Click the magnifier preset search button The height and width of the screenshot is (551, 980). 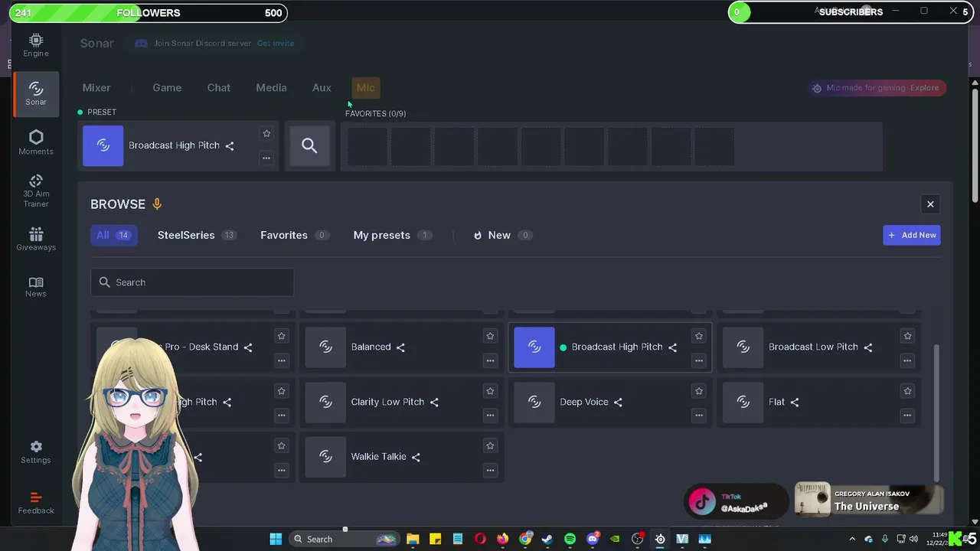309,145
